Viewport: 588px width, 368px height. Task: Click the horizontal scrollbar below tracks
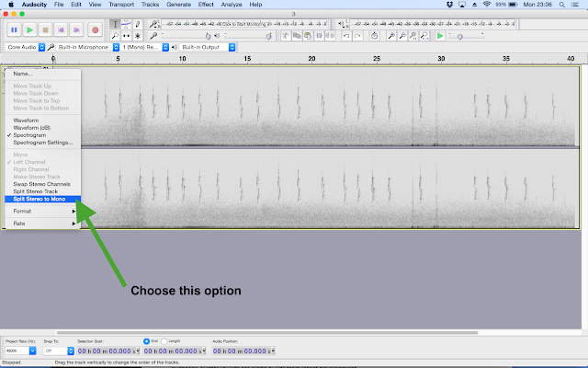click(267, 333)
